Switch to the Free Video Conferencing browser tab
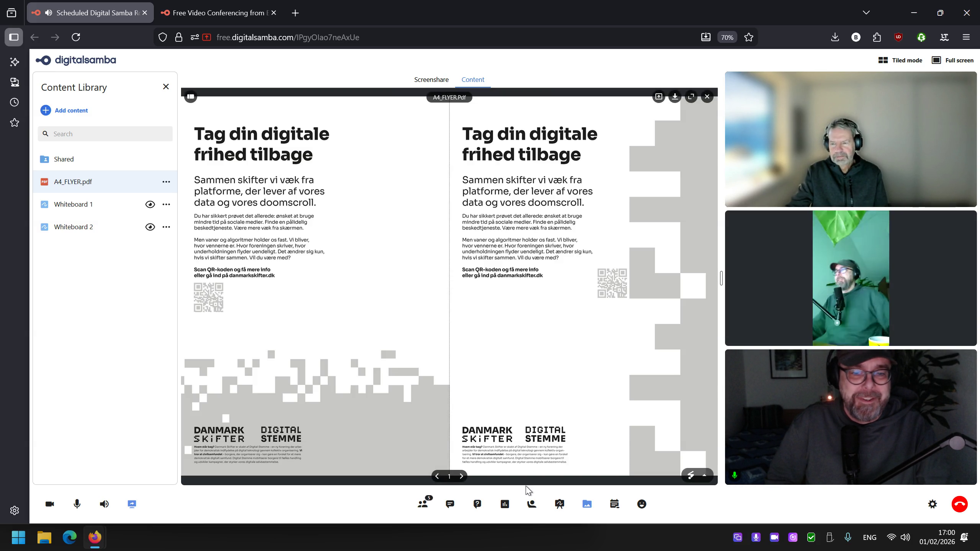Viewport: 980px width, 551px height. (218, 13)
